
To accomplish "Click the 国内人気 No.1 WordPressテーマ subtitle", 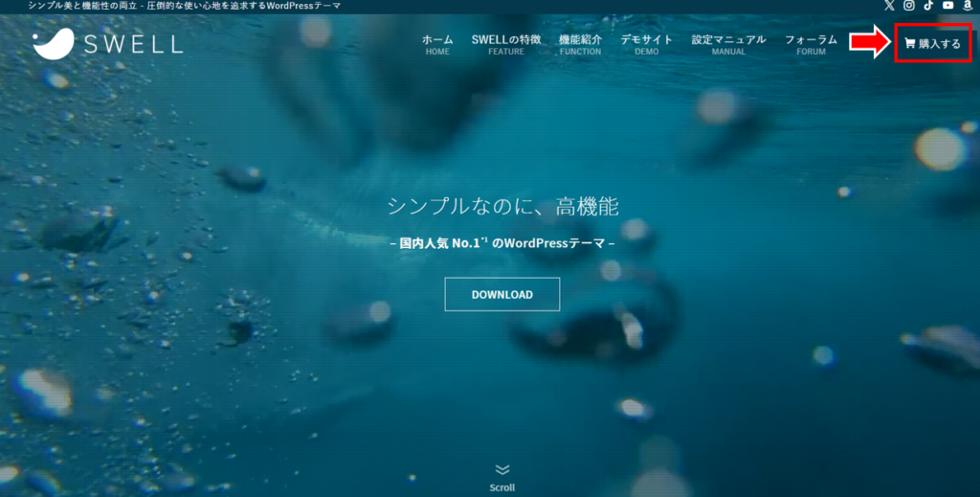I will pos(502,243).
